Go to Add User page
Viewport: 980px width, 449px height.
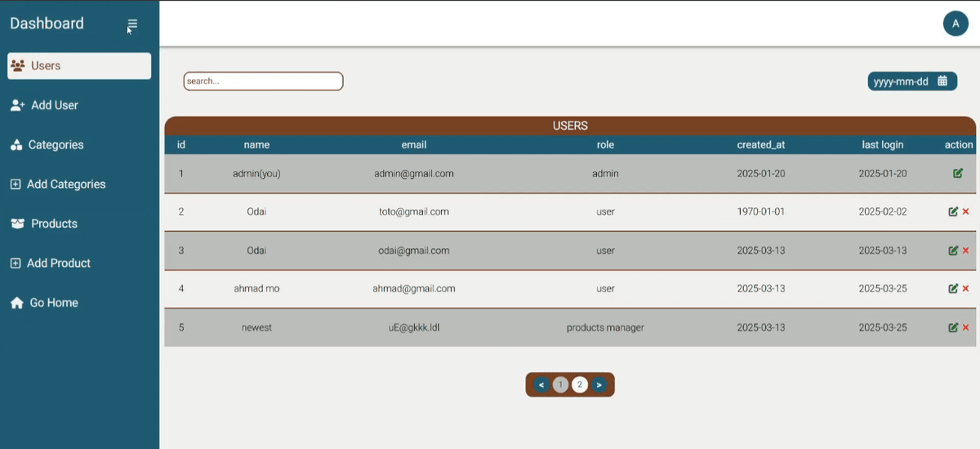(54, 105)
